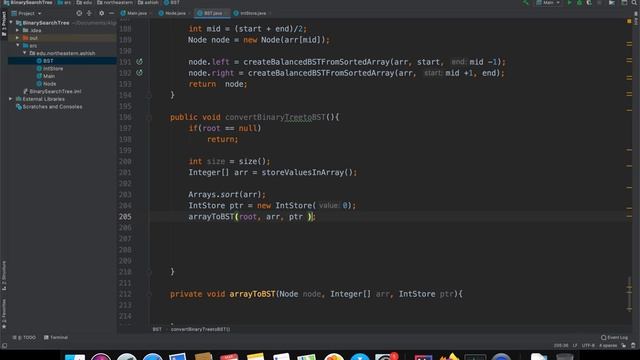The image size is (640, 360).
Task: Hide the Project panel with minimize dash icon
Action: (111, 13)
